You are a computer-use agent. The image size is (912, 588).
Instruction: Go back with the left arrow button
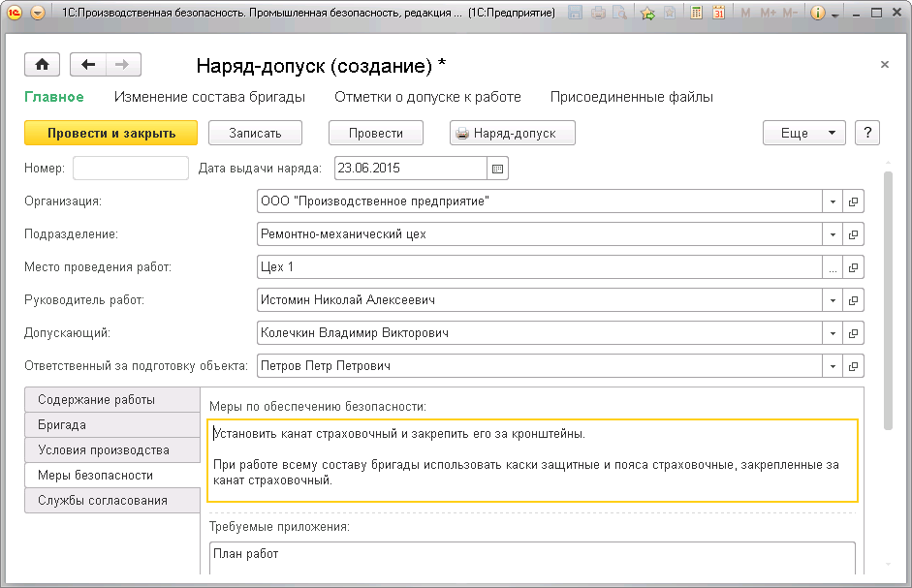coord(89,65)
